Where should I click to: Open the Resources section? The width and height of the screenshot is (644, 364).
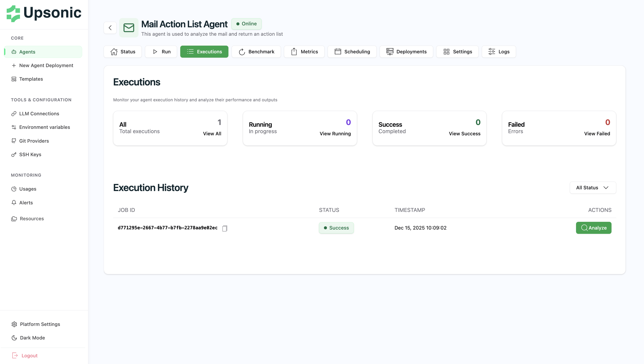(31, 219)
